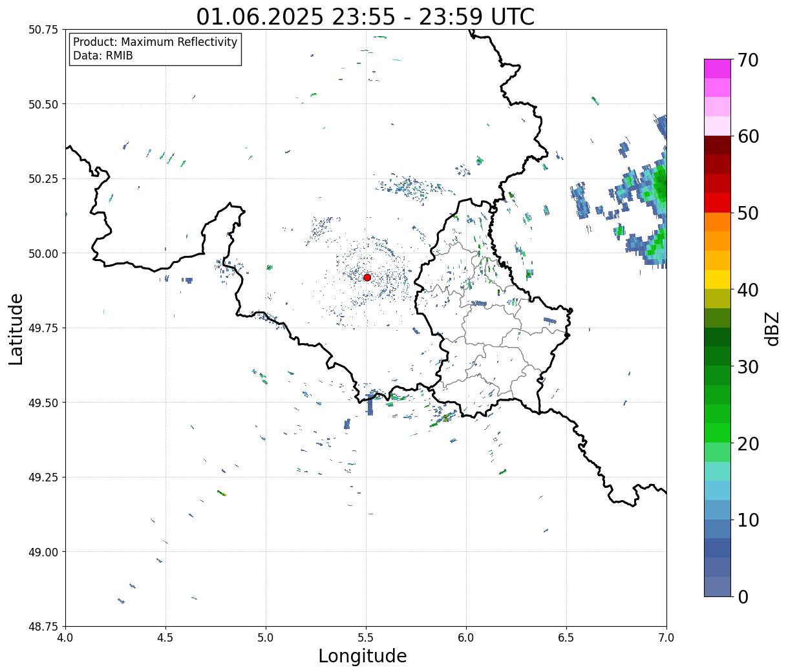This screenshot has height=672, width=788.
Task: Click the 'Data: RMIB' label
Action: (103, 56)
